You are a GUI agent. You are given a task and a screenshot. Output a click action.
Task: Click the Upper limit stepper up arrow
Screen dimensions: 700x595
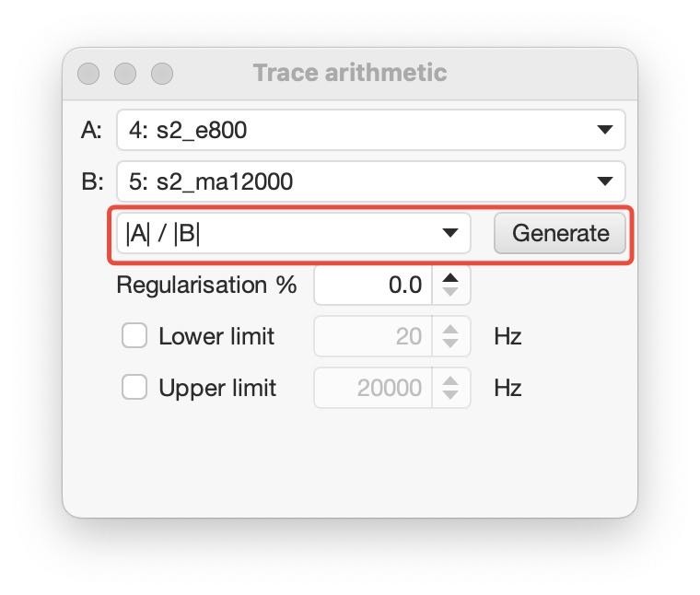(449, 381)
